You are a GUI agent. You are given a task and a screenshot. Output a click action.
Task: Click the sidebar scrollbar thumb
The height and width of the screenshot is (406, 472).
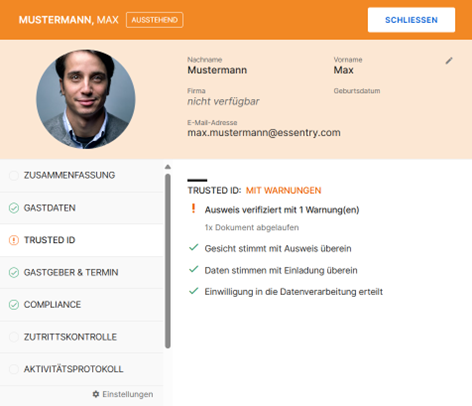(168, 261)
